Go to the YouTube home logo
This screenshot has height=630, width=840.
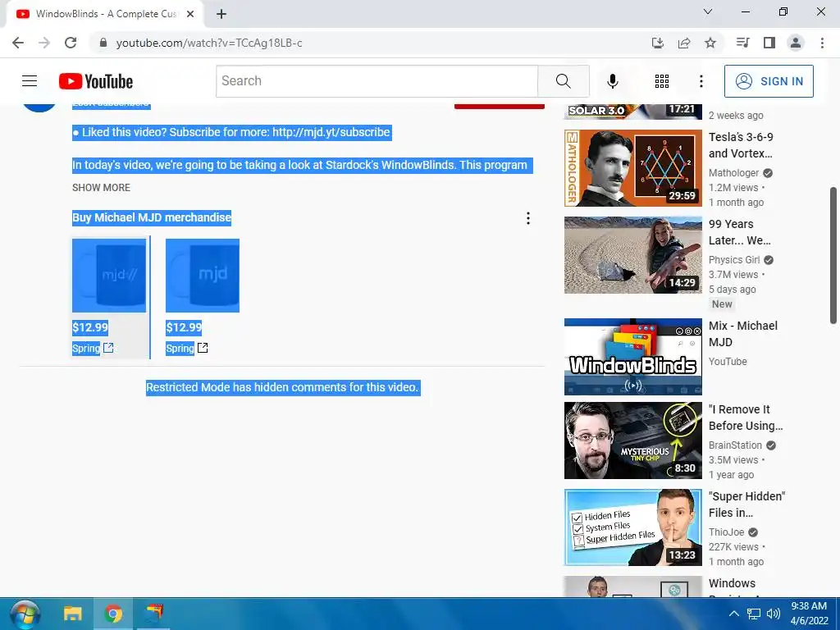point(96,81)
